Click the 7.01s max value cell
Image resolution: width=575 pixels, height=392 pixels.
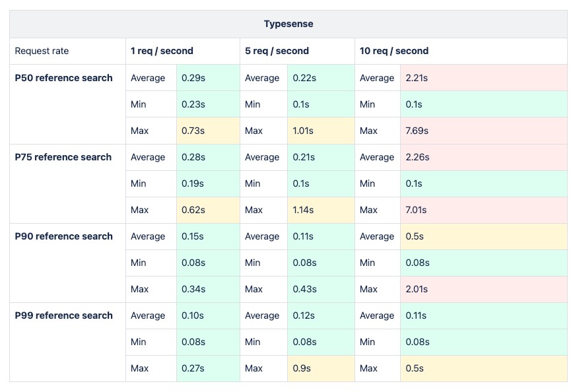(x=483, y=210)
